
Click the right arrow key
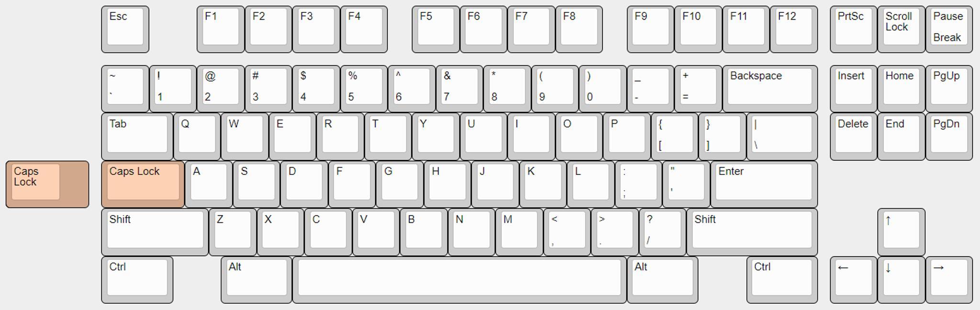click(x=949, y=280)
